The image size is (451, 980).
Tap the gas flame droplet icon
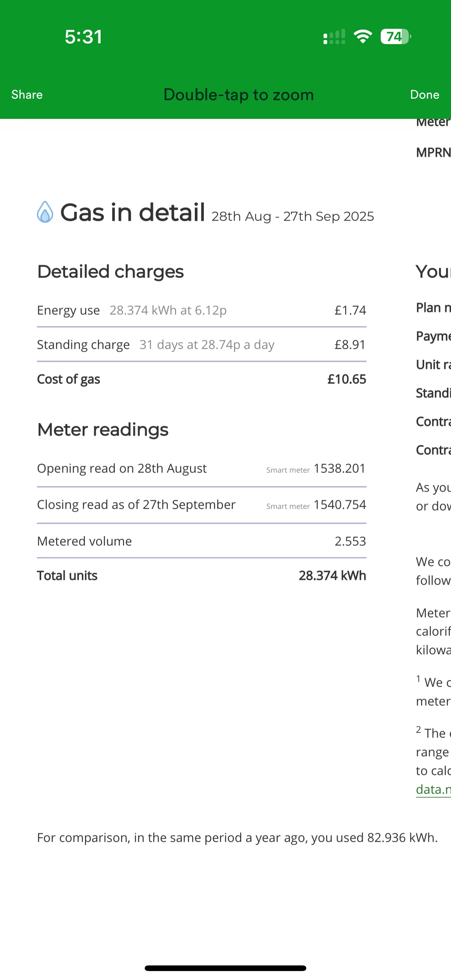[45, 212]
